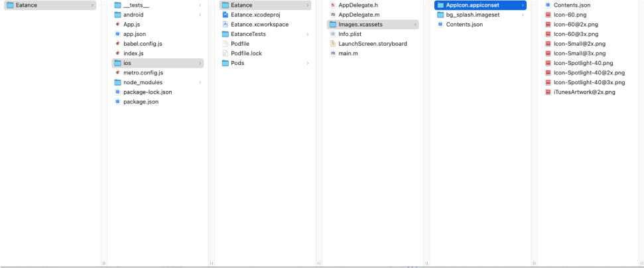Expand the Pods folder chevron
The width and height of the screenshot is (644, 268).
pyautogui.click(x=308, y=63)
